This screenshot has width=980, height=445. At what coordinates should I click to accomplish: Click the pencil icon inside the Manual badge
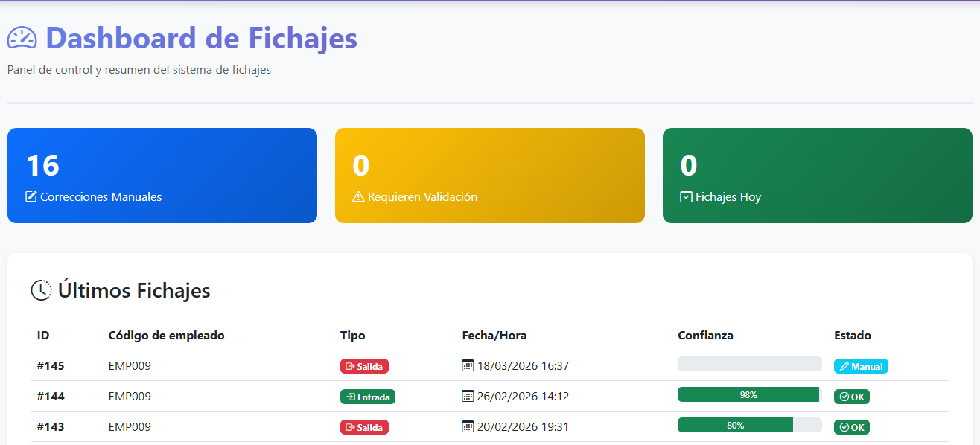pos(846,365)
